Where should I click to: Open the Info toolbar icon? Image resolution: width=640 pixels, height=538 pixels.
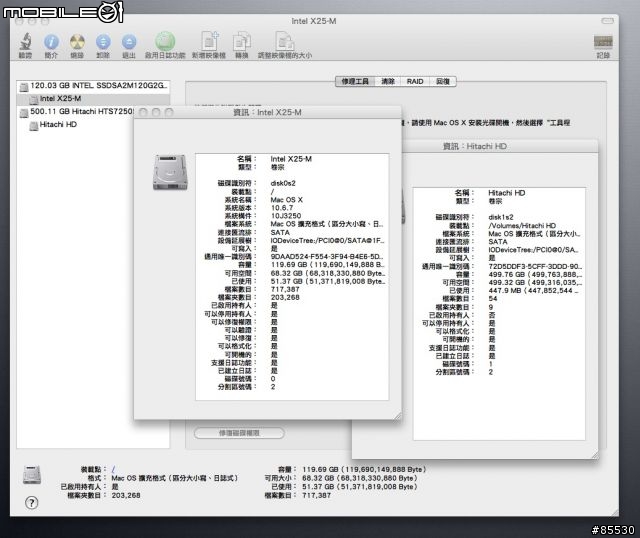51,42
